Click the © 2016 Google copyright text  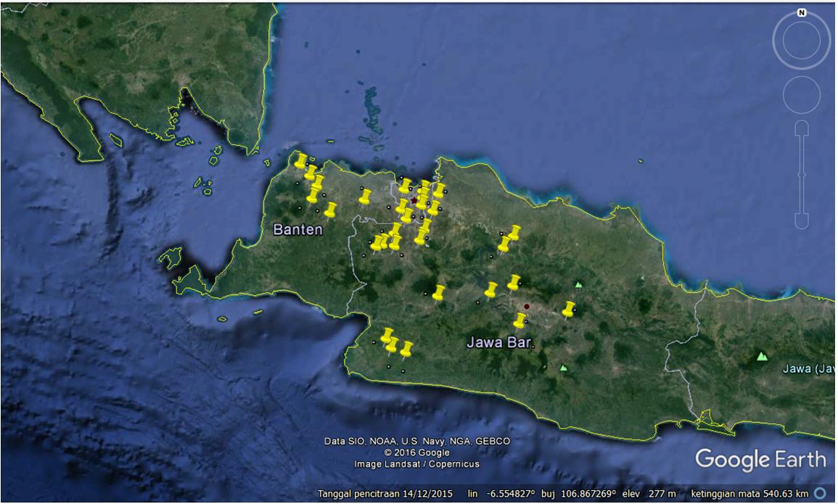pyautogui.click(x=416, y=453)
